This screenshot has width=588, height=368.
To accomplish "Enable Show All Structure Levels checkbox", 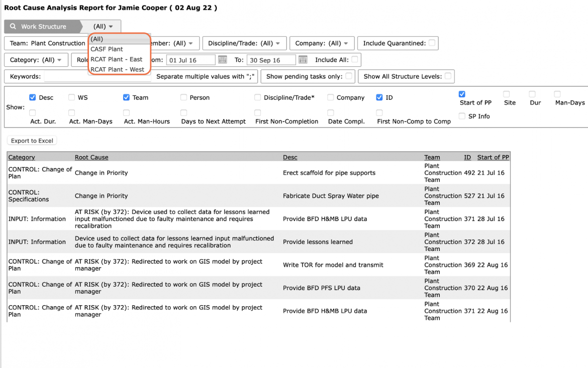I will pos(448,76).
